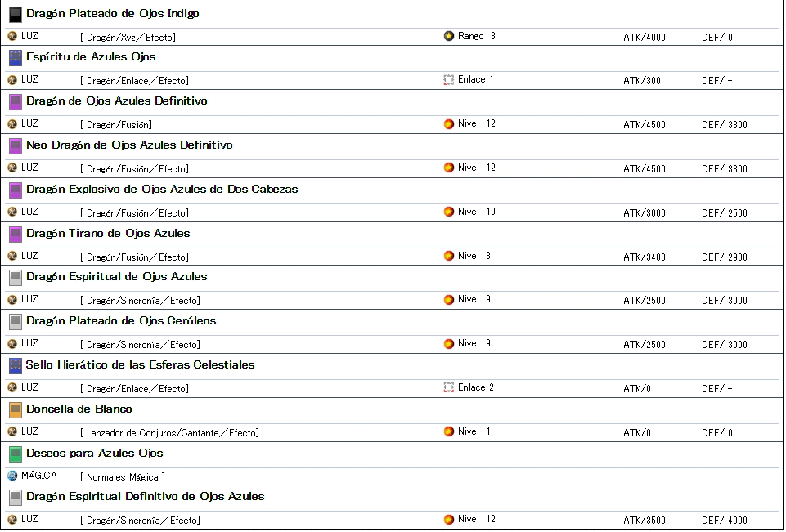Click the green Spell card icon beside Deseos para Azules Ojos
This screenshot has height=532, width=786.
pyautogui.click(x=16, y=454)
